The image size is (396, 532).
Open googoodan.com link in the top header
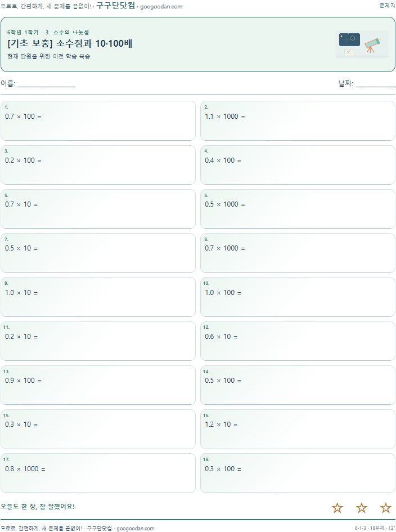161,6
